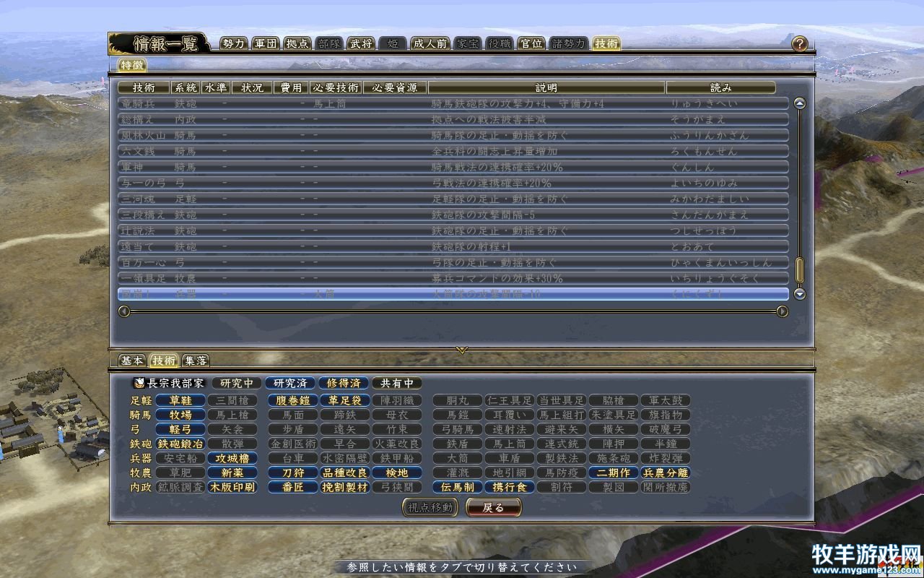The width and height of the screenshot is (924, 578).
Task: Sort by the 必要技術 column header
Action: pyautogui.click(x=336, y=87)
